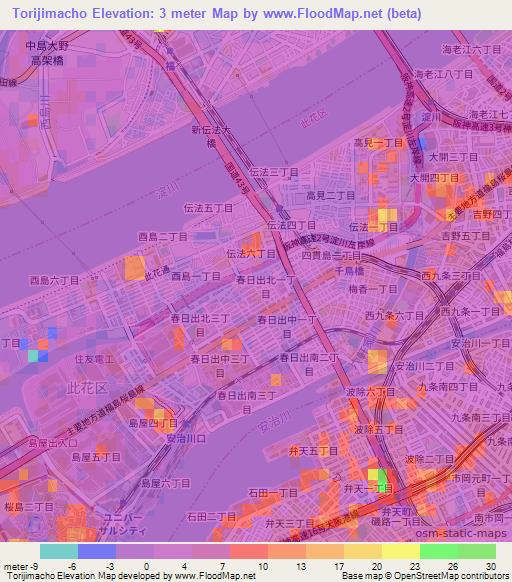Click the '30' legend value
The height and width of the screenshot is (582, 512).
coord(491,567)
